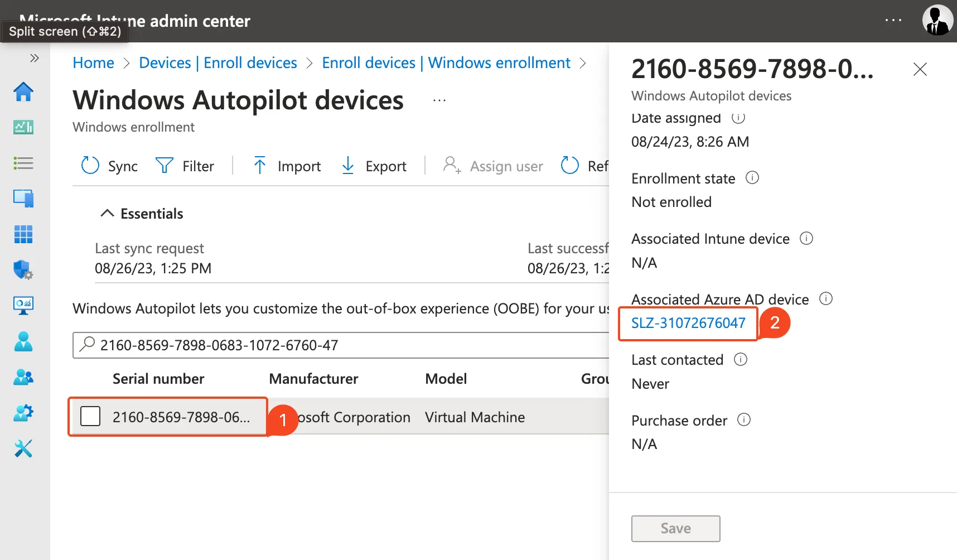Open Azure AD device SLZ-31072676047 link

[x=688, y=323]
